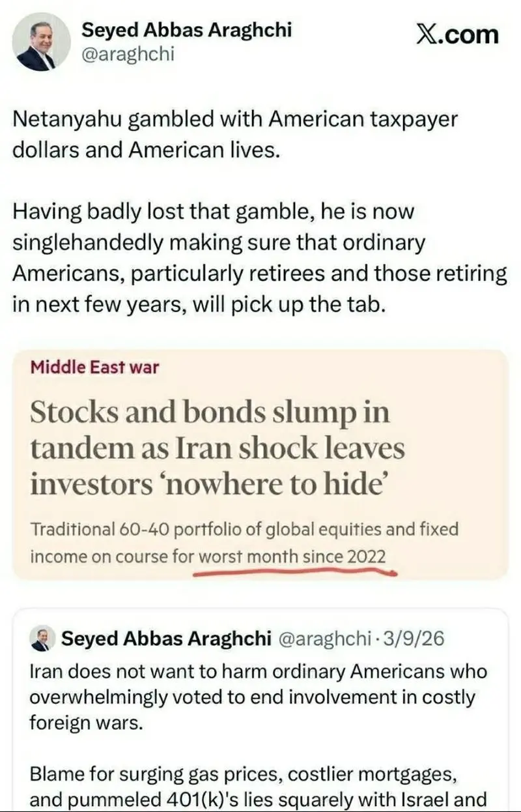Click the red hand-drawn underline mark
521x812 pixels.
(x=296, y=572)
